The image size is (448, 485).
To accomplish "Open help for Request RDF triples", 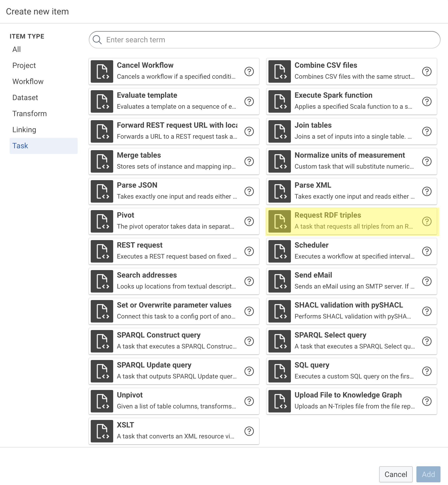I will [427, 221].
